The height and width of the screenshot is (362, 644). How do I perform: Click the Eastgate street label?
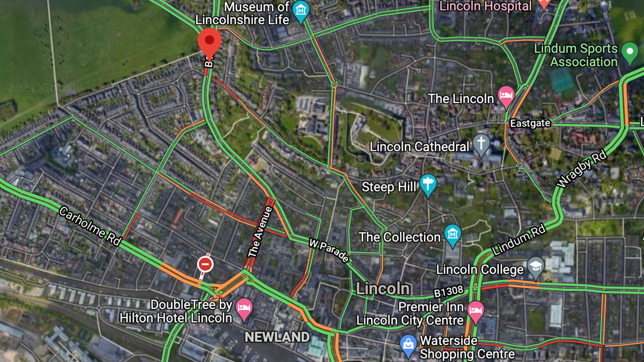tap(530, 123)
